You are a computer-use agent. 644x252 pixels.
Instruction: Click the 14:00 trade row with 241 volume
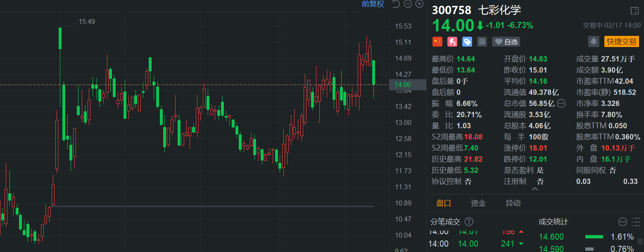[x=476, y=244]
